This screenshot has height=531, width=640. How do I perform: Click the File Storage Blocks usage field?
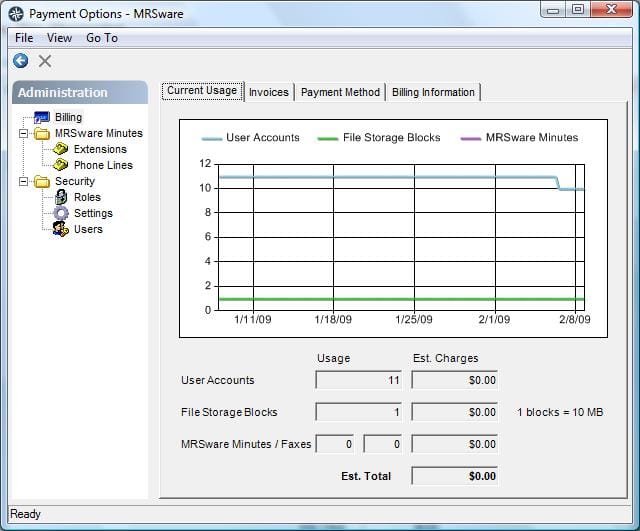(358, 412)
